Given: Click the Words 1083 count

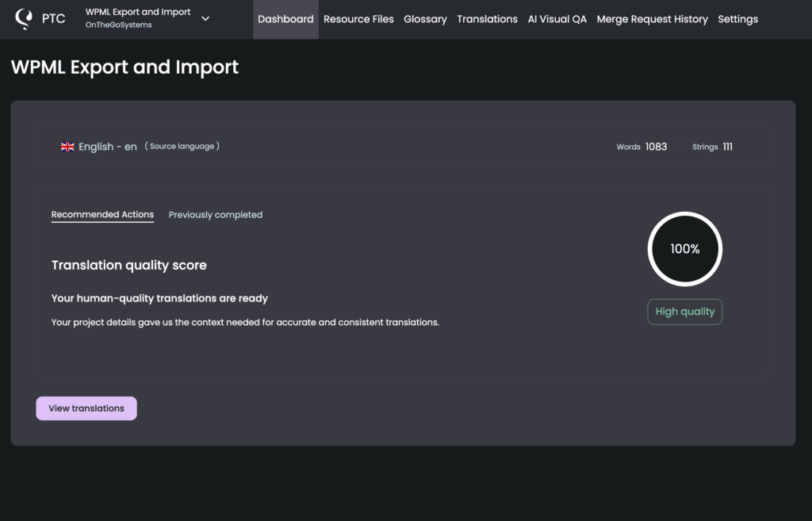Looking at the screenshot, I should click(642, 147).
